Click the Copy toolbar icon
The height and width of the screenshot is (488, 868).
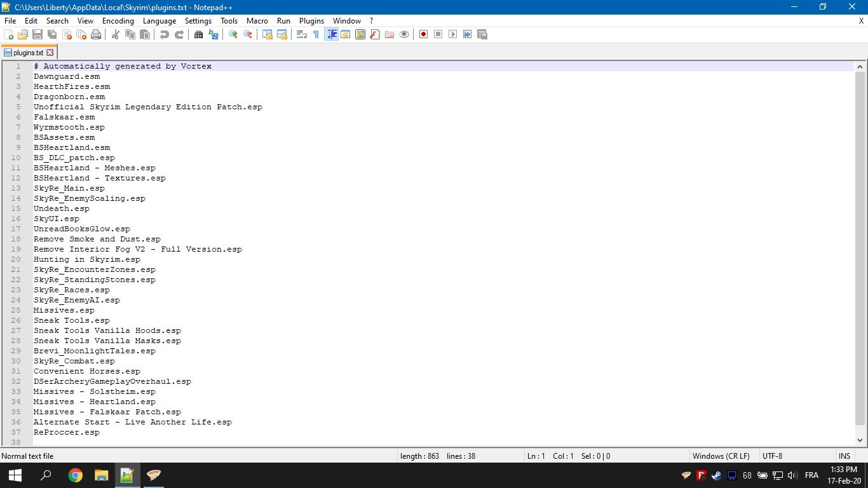[x=130, y=34]
